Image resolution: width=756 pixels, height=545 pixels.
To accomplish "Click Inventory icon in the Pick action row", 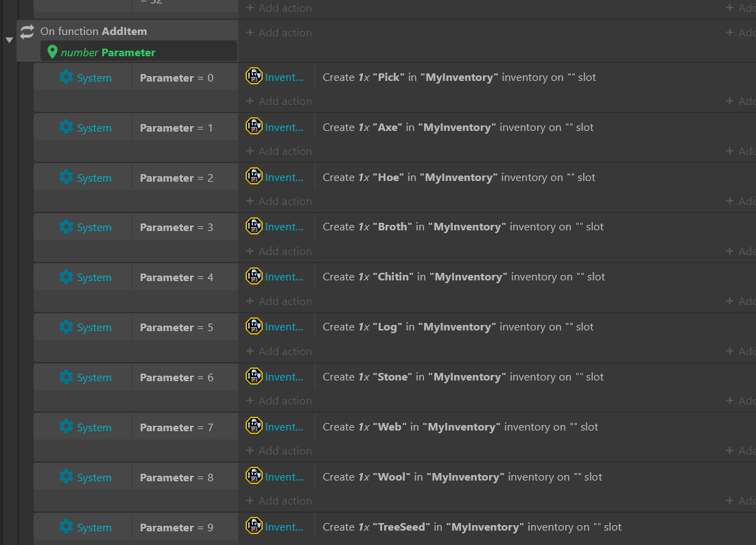I will click(x=254, y=76).
